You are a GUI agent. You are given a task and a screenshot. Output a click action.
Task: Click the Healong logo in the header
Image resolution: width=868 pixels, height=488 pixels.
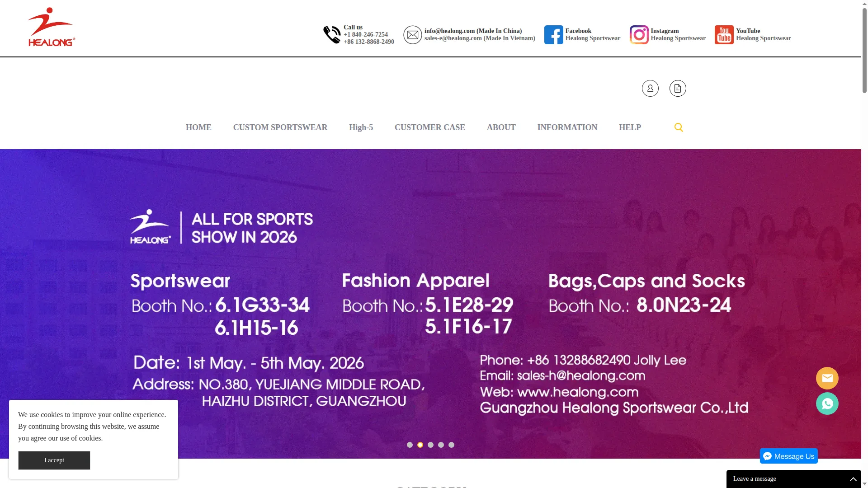(52, 27)
